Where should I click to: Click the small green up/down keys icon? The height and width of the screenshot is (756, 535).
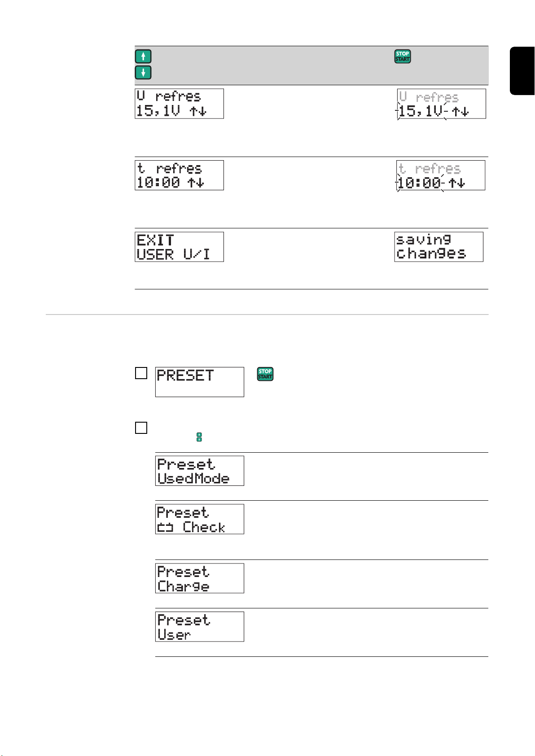[x=199, y=437]
